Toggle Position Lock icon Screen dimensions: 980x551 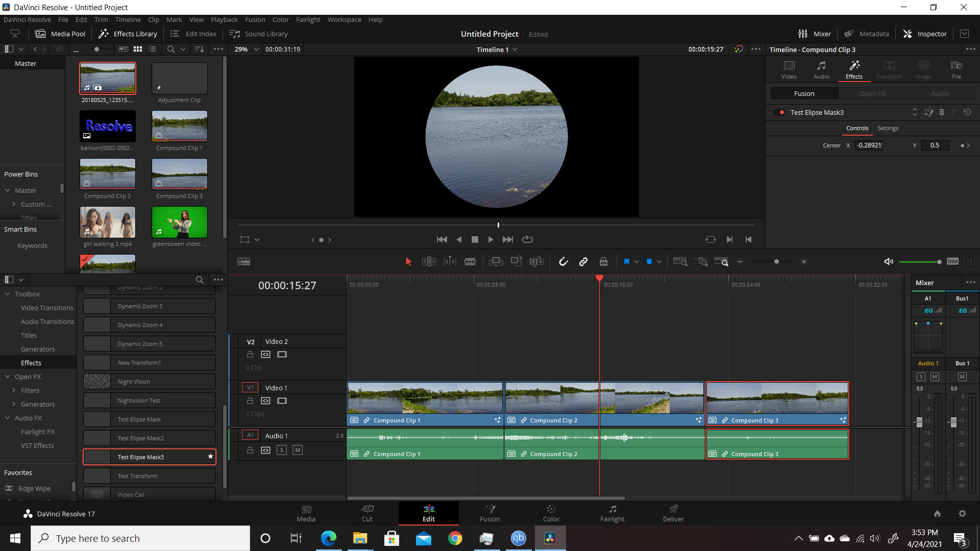point(603,262)
